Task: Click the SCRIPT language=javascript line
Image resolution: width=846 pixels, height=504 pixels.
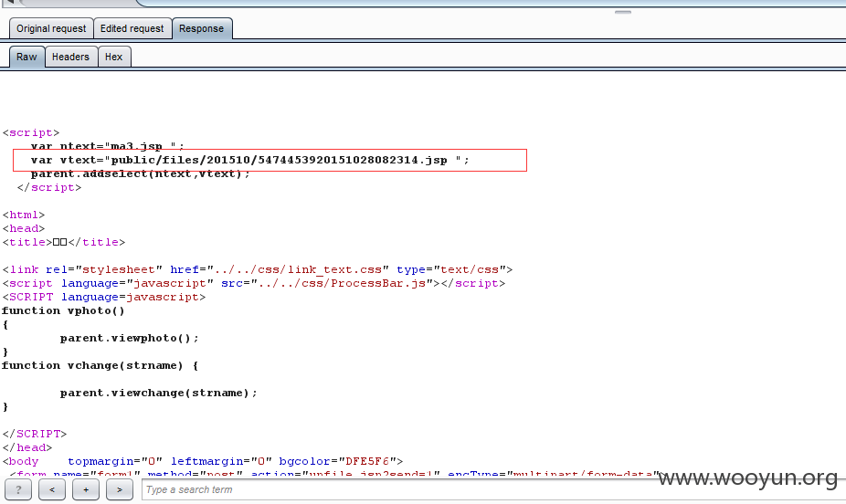Action: pos(103,297)
